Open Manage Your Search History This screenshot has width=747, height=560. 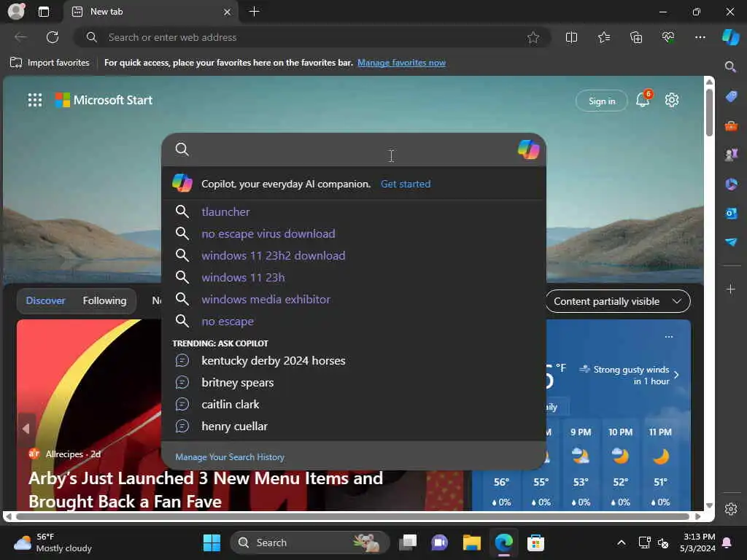click(x=230, y=456)
